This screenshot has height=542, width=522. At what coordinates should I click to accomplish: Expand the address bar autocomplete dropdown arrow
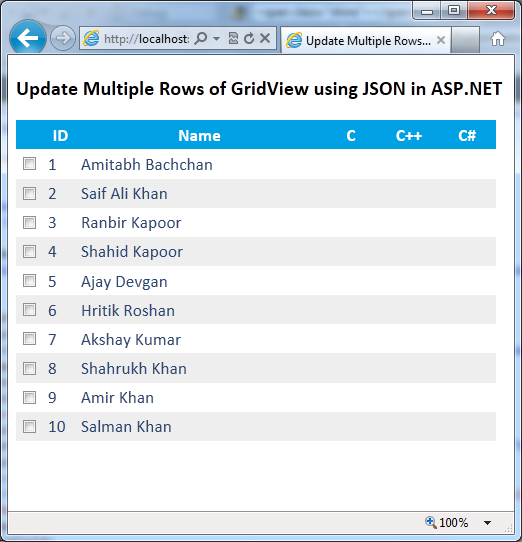pos(216,38)
